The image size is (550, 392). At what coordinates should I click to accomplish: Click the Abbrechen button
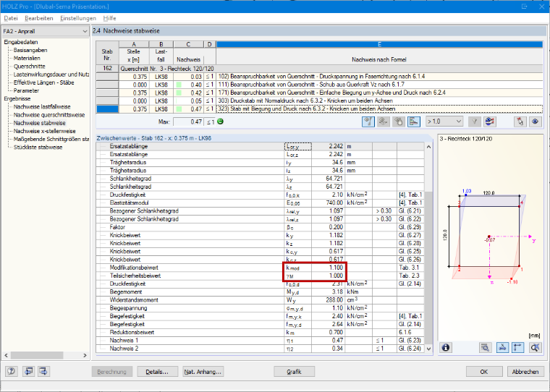click(x=525, y=372)
